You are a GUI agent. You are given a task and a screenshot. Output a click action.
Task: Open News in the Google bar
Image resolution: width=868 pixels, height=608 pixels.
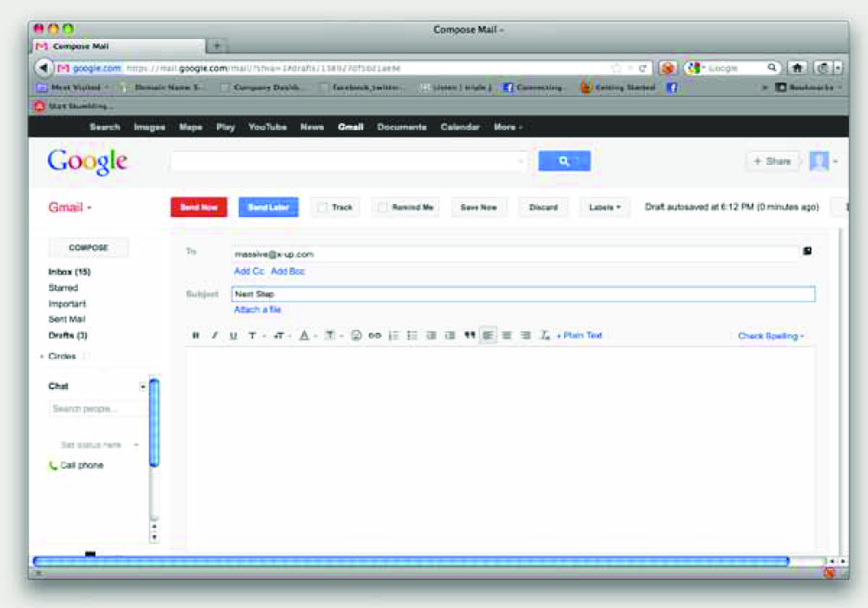pyautogui.click(x=312, y=127)
